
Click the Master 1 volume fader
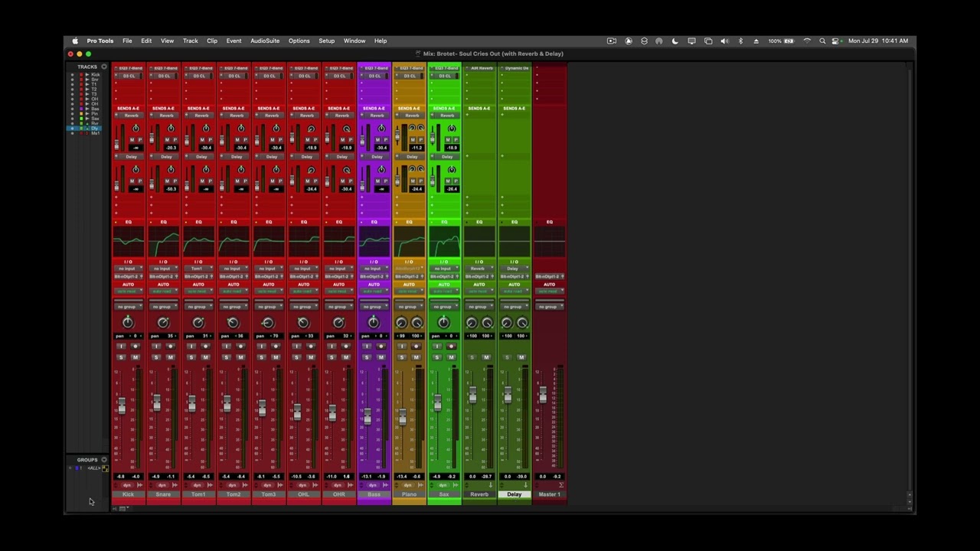click(543, 395)
